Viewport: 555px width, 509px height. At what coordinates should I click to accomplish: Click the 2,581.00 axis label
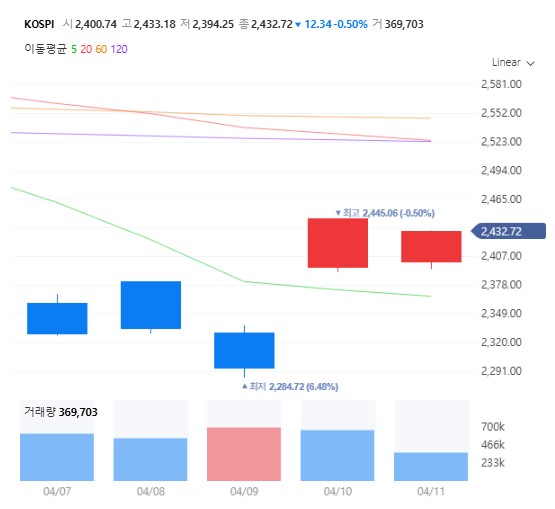point(501,84)
